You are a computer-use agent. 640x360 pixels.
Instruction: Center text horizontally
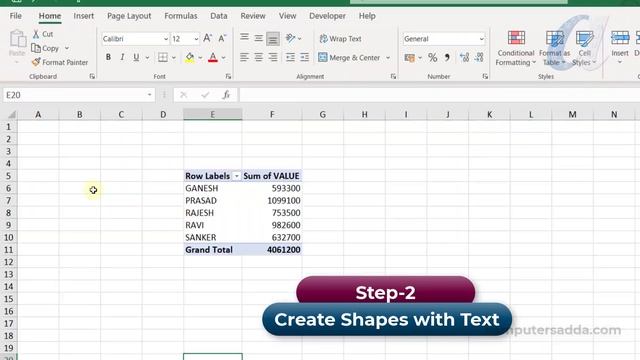point(258,58)
